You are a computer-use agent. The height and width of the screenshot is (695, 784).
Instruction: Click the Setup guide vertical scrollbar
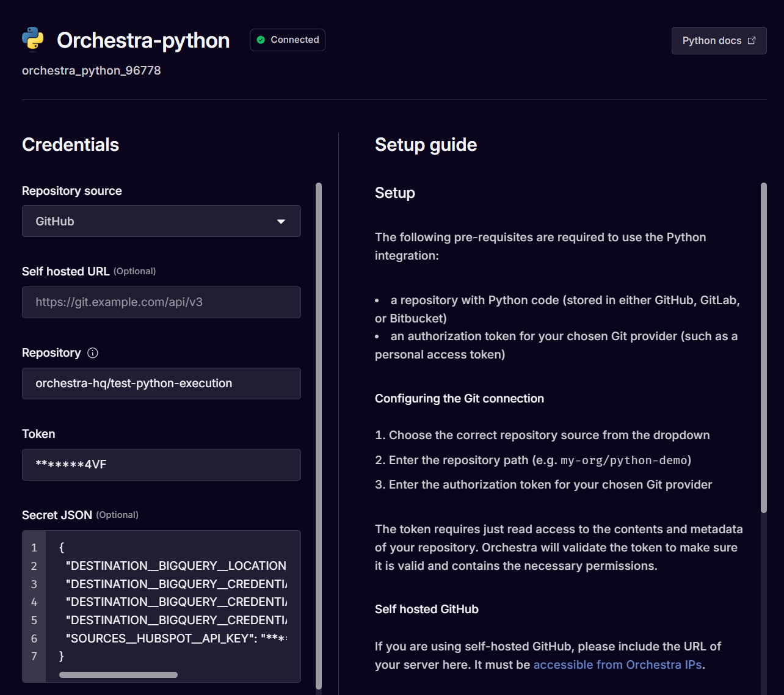pos(763,345)
